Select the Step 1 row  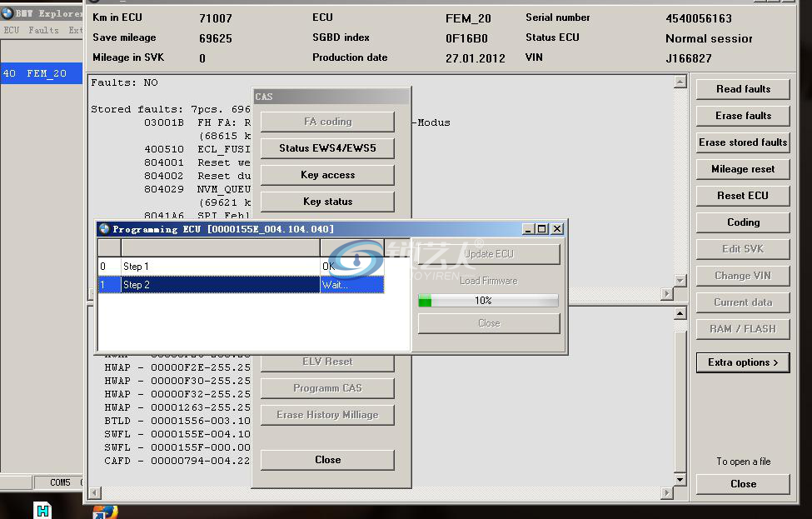[241, 267]
